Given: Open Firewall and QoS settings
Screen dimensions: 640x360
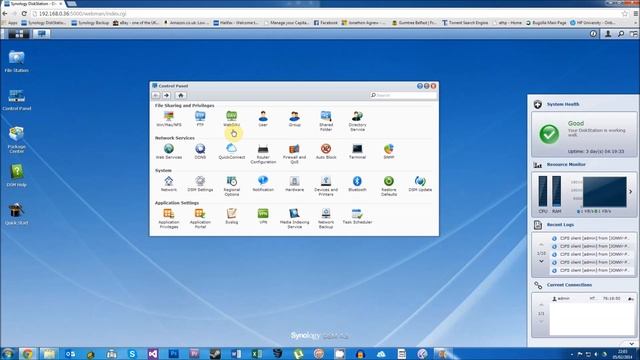Looking at the screenshot, I should (x=294, y=153).
